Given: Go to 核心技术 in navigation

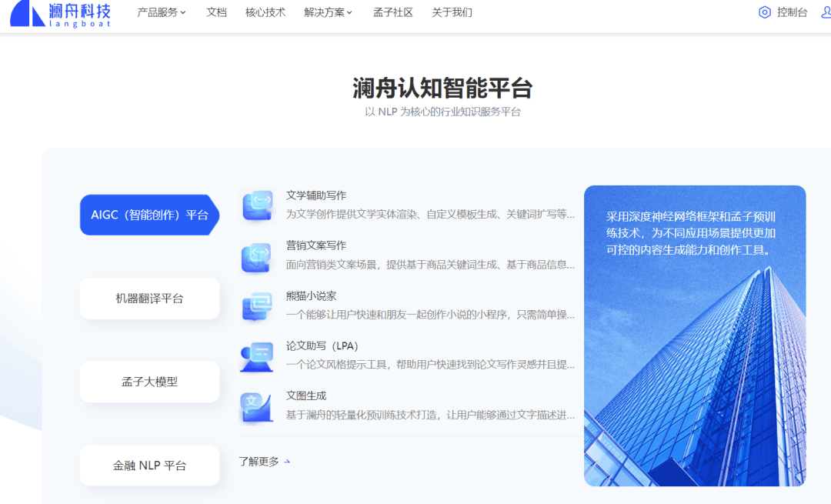Looking at the screenshot, I should pyautogui.click(x=265, y=12).
